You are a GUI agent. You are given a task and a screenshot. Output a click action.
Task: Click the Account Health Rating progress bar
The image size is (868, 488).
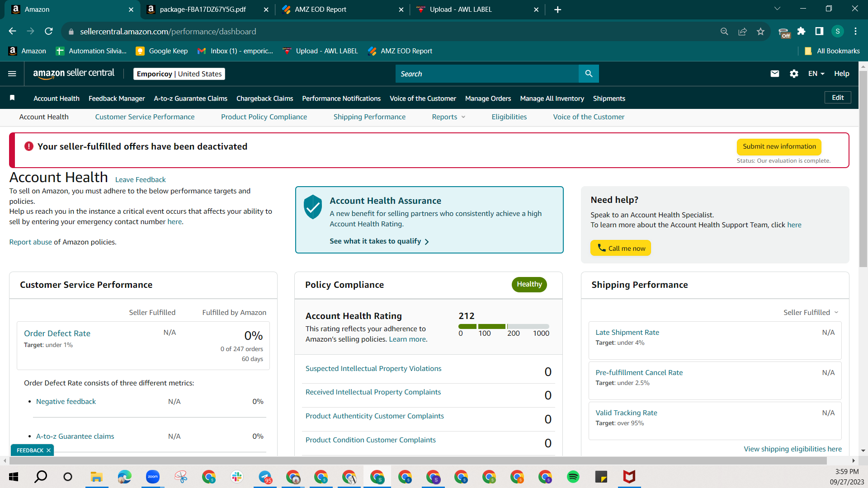[504, 326]
